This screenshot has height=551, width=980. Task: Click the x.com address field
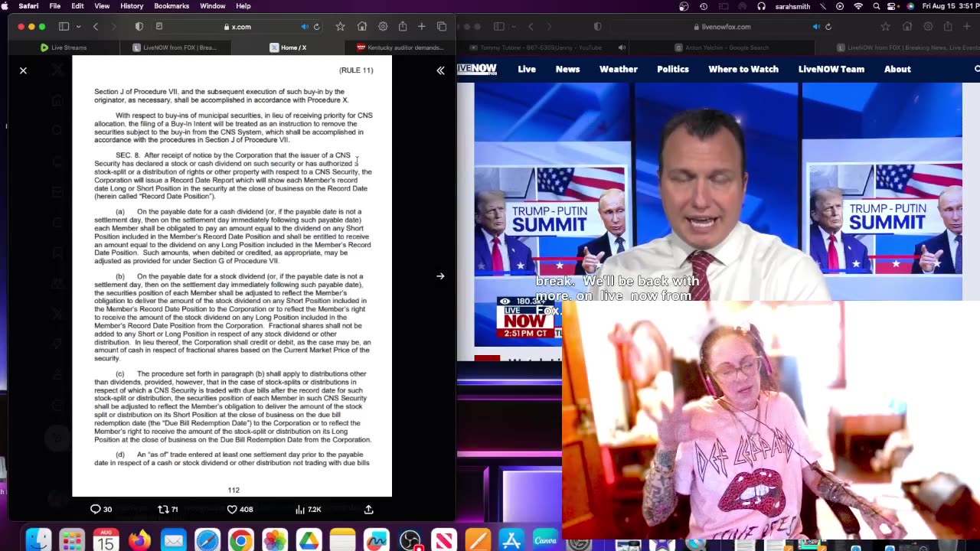[x=237, y=27]
